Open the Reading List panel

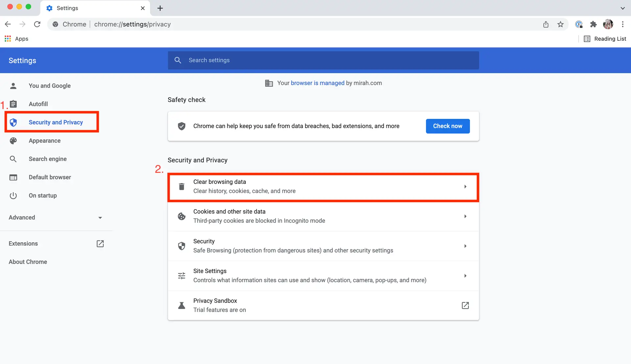click(606, 38)
